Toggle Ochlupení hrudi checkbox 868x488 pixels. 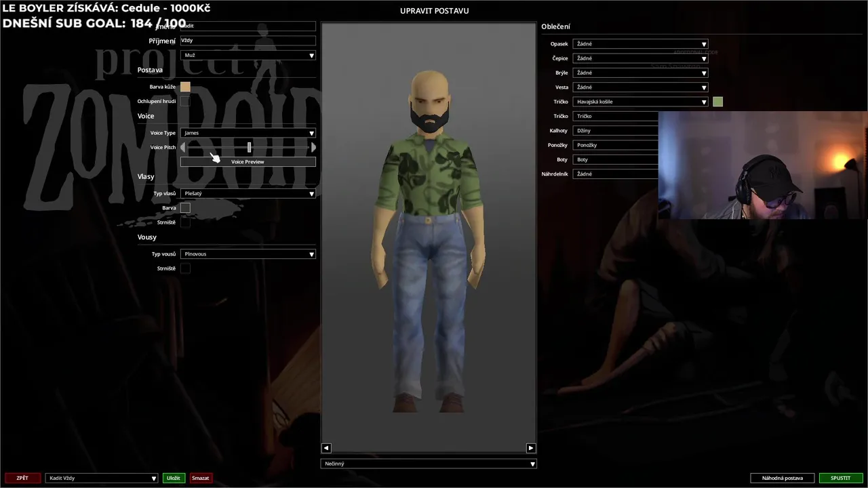185,101
